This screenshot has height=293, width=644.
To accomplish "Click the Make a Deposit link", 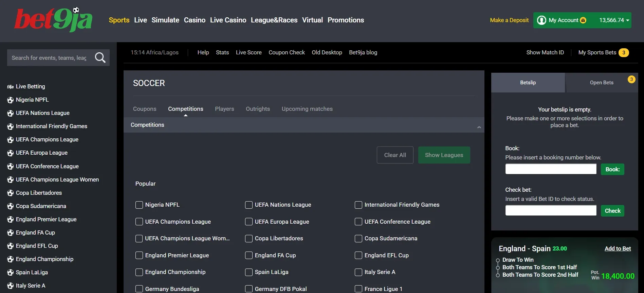I will 509,20.
